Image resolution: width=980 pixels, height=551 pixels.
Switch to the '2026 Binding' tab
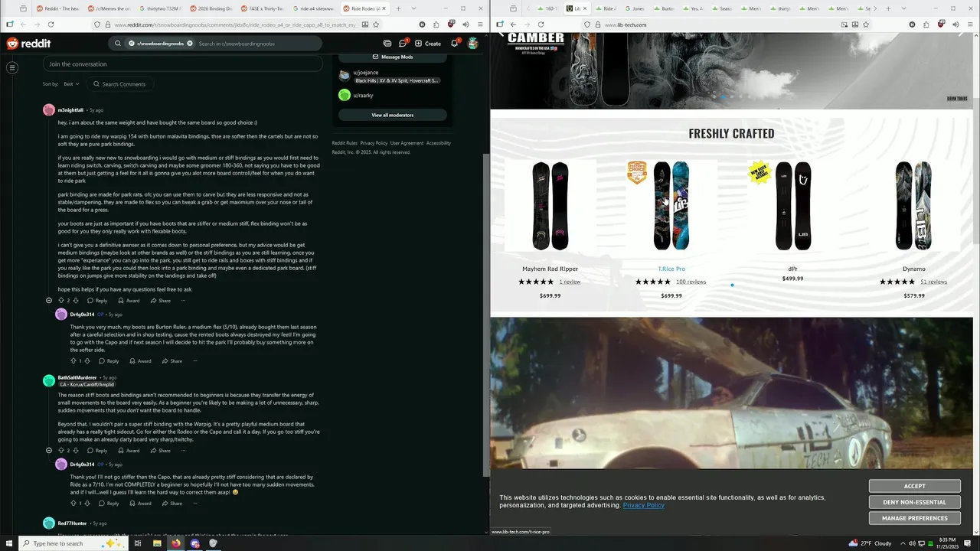click(211, 8)
